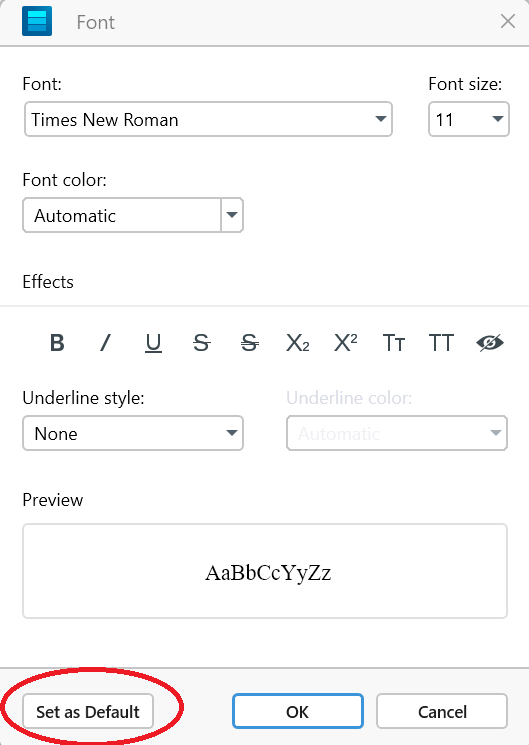Click the Times New Roman font field

click(x=208, y=119)
